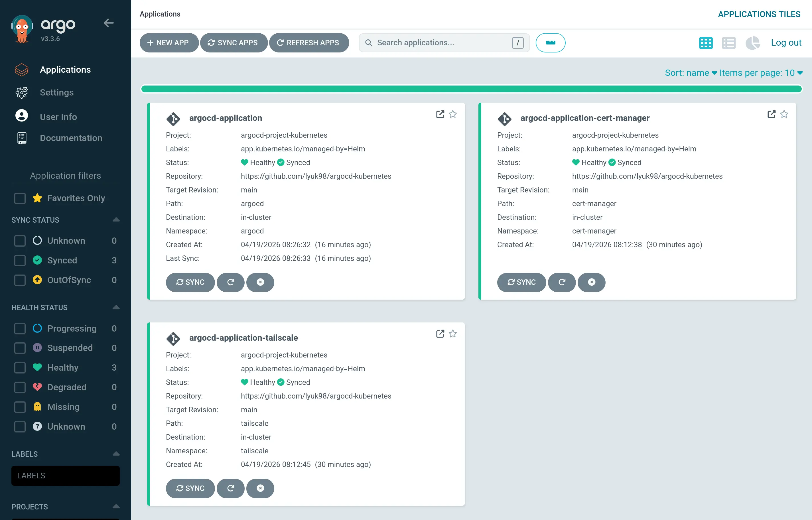Open the Sort by name dropdown
Screen dimensions: 812x520
coord(690,73)
